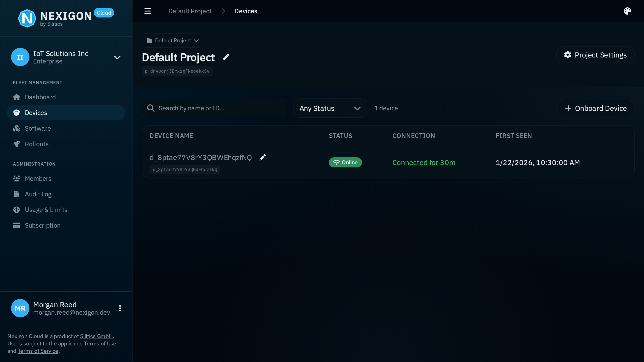Open the Default Project folder dropdown

pyautogui.click(x=172, y=40)
